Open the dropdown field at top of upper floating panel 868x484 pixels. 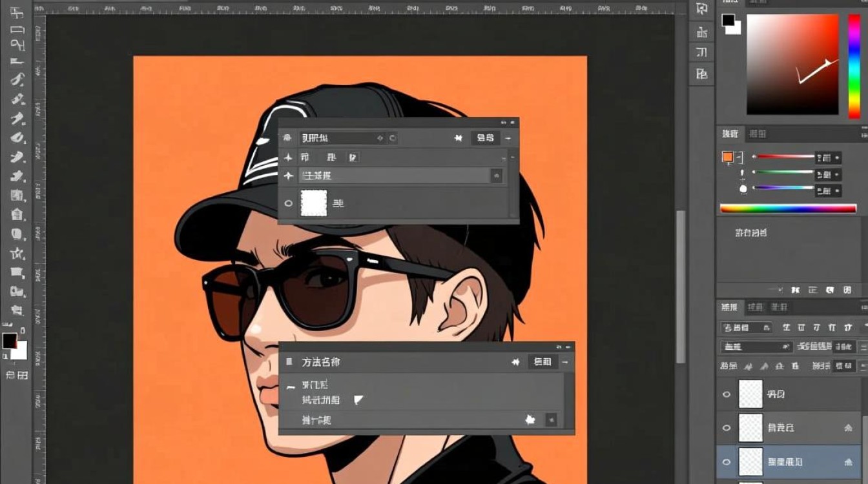click(x=342, y=138)
